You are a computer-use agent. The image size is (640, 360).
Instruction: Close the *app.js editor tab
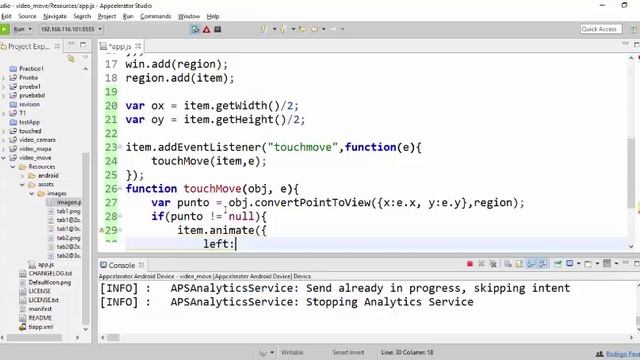[x=138, y=46]
